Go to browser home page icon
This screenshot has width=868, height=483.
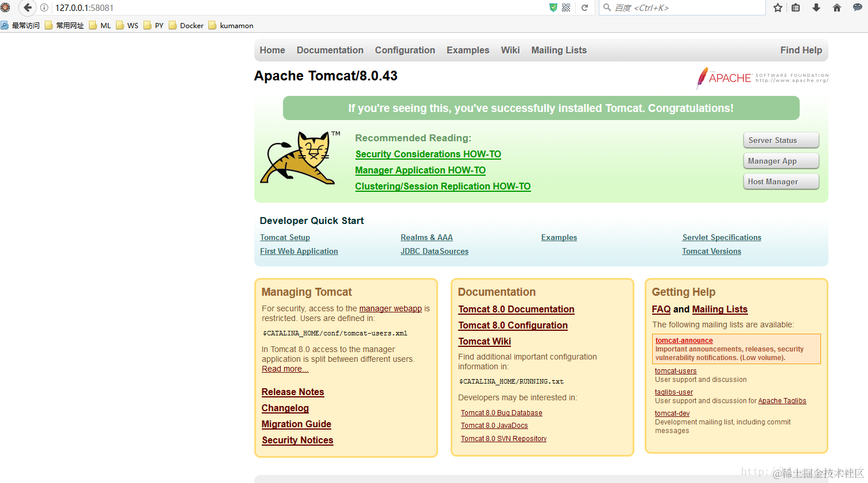tap(837, 7)
